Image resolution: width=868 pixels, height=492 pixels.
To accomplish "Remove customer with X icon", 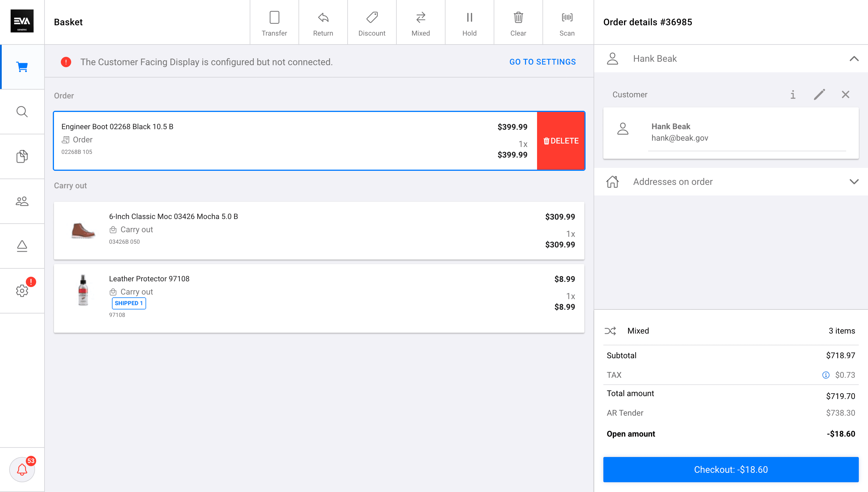I will [845, 95].
